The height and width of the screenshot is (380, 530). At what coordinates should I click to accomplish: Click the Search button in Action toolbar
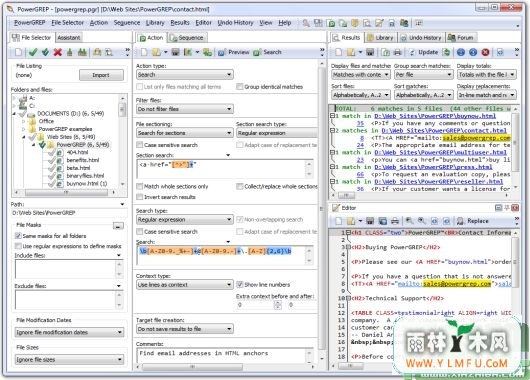point(267,52)
